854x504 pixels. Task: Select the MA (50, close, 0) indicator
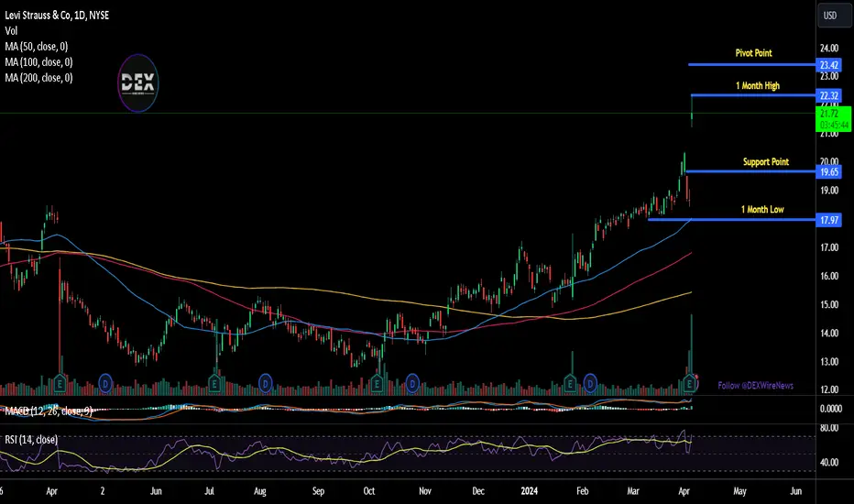(37, 47)
